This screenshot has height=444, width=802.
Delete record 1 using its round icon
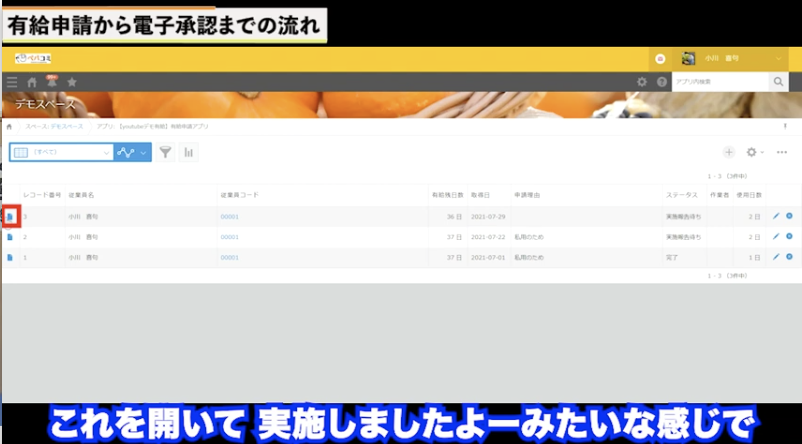(x=789, y=257)
